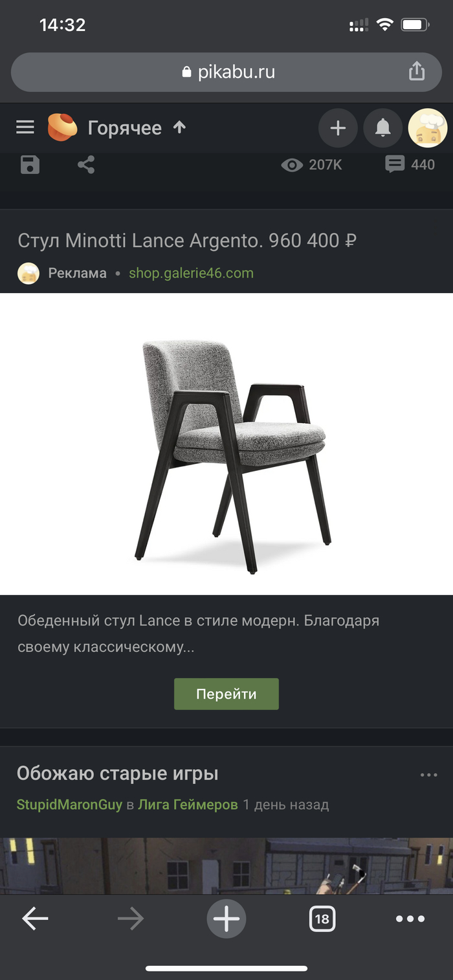Open the user profile avatar
Screen dimensions: 453x980
[x=428, y=128]
